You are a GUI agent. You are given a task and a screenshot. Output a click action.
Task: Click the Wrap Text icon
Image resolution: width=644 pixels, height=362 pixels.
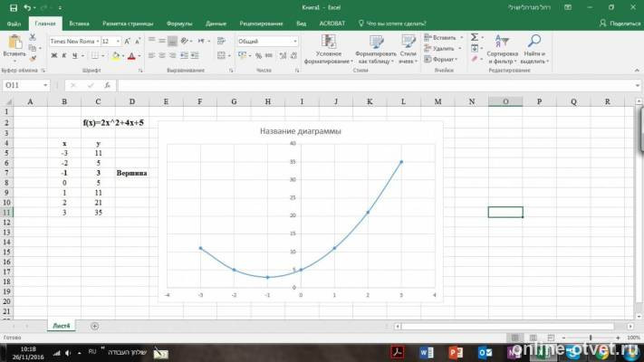221,41
